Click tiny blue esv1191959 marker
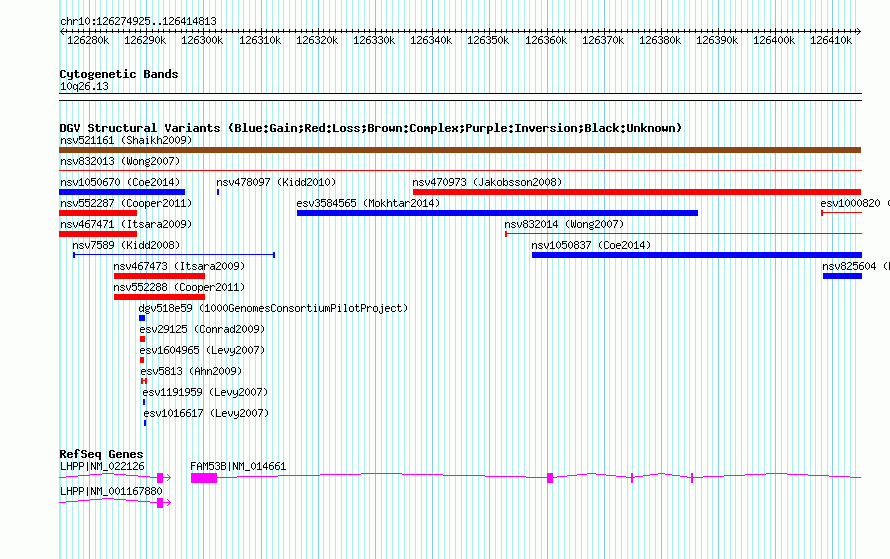Viewport: 890px width, 559px height. pyautogui.click(x=144, y=402)
